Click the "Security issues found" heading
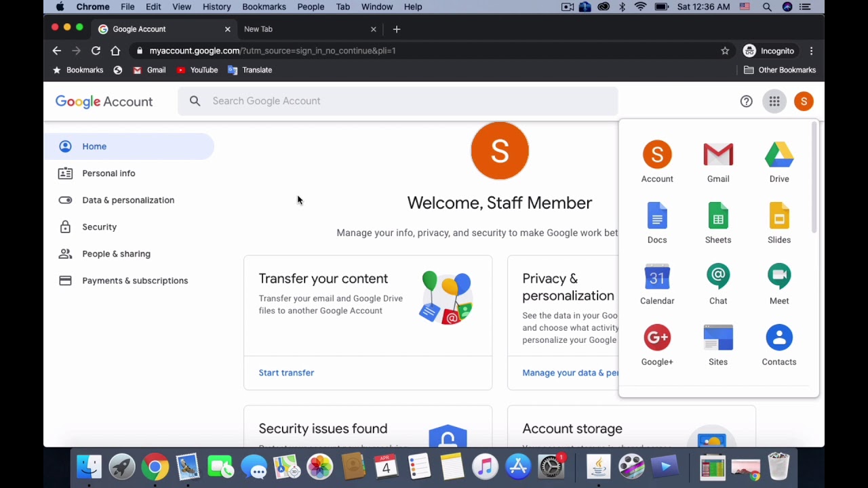This screenshot has height=488, width=868. (x=323, y=428)
